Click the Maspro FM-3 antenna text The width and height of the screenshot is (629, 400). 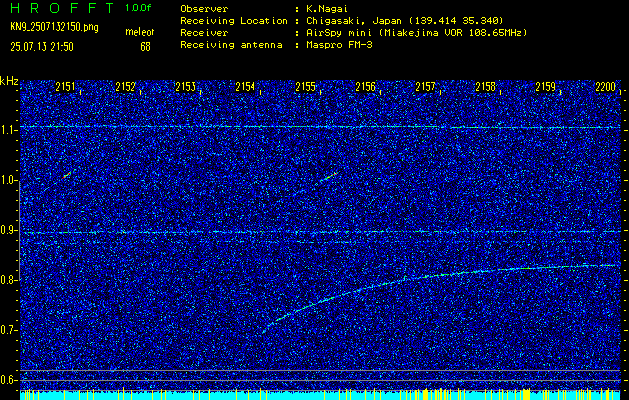339,45
